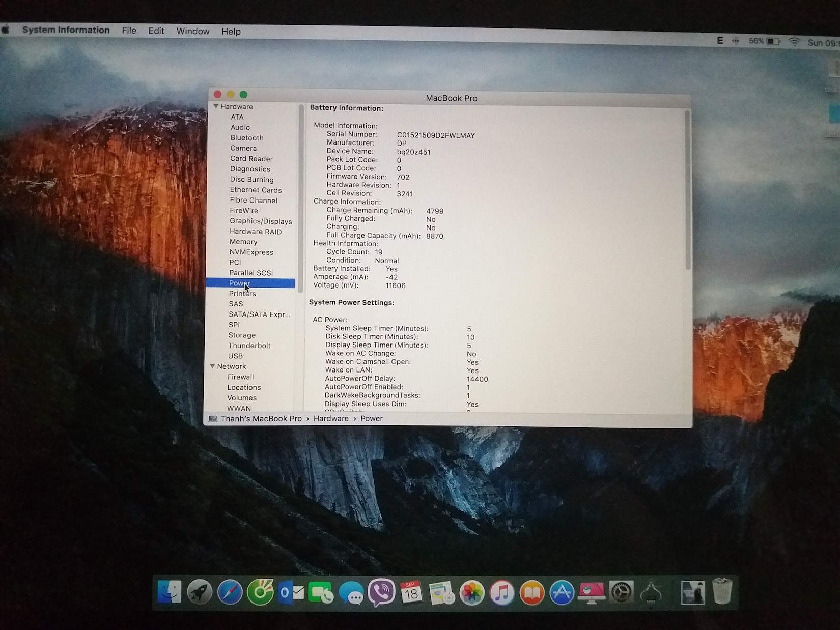Click Thanh's MacBook Pro in path bar
The width and height of the screenshot is (840, 630).
click(x=261, y=418)
